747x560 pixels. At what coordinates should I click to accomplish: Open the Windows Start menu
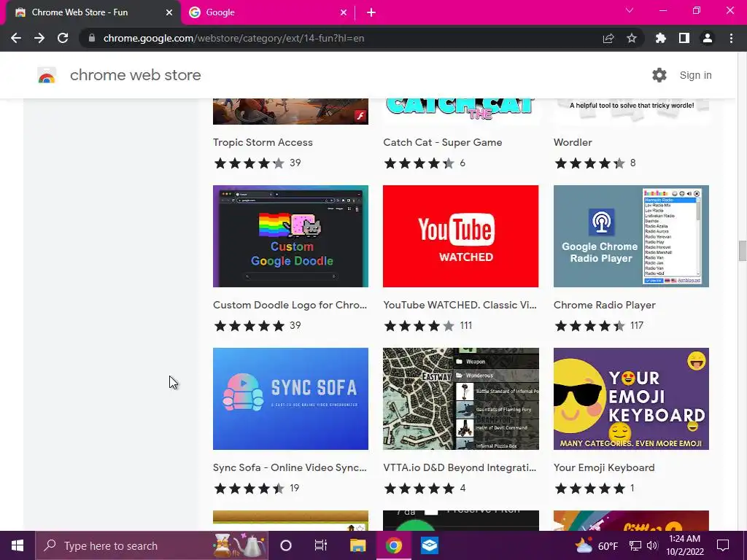click(x=18, y=545)
